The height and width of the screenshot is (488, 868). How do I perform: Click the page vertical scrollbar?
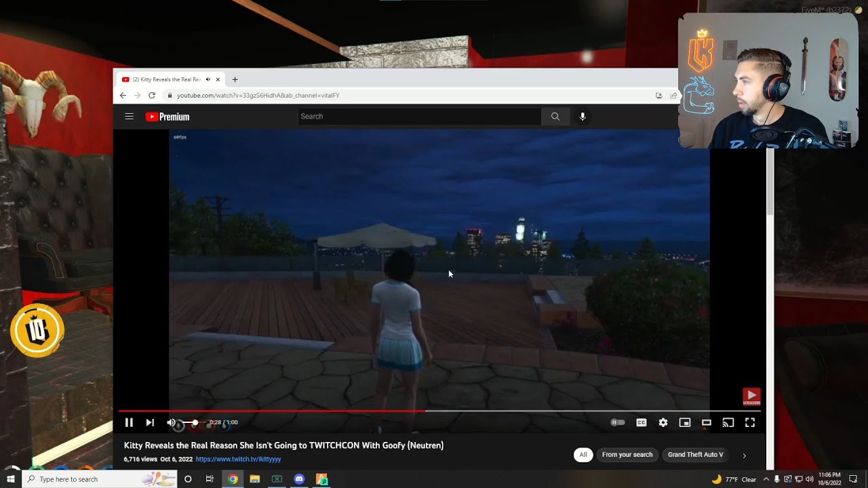(770, 183)
